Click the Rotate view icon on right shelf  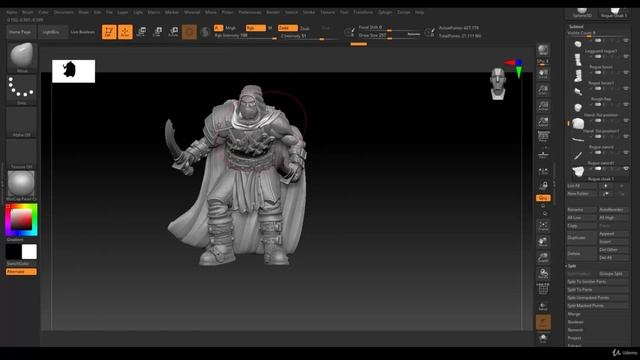[x=543, y=273]
